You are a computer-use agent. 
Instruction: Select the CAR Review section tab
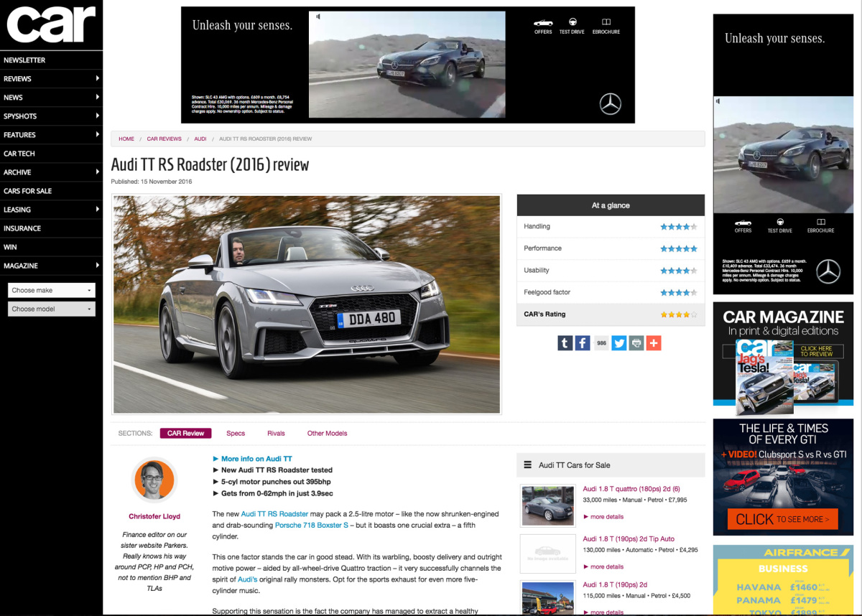tap(186, 433)
